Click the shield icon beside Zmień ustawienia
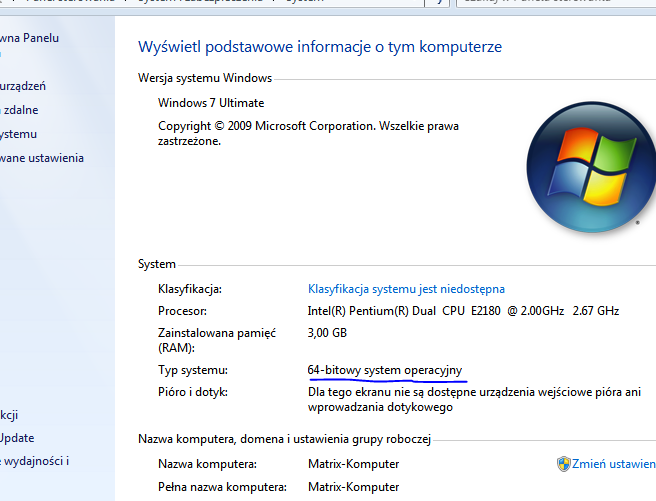Screen dimensions: 656x501 (x=564, y=464)
